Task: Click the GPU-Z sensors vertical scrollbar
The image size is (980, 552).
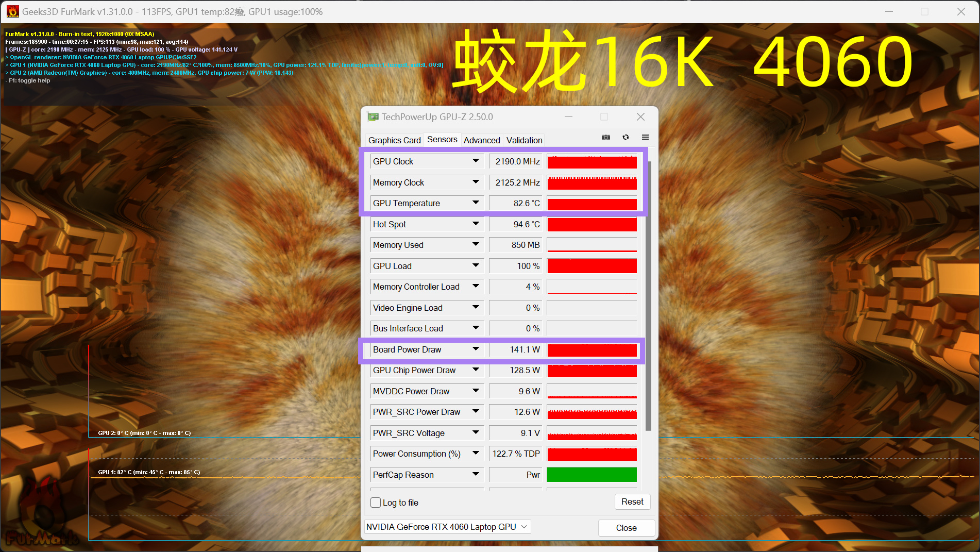Action: (648, 296)
